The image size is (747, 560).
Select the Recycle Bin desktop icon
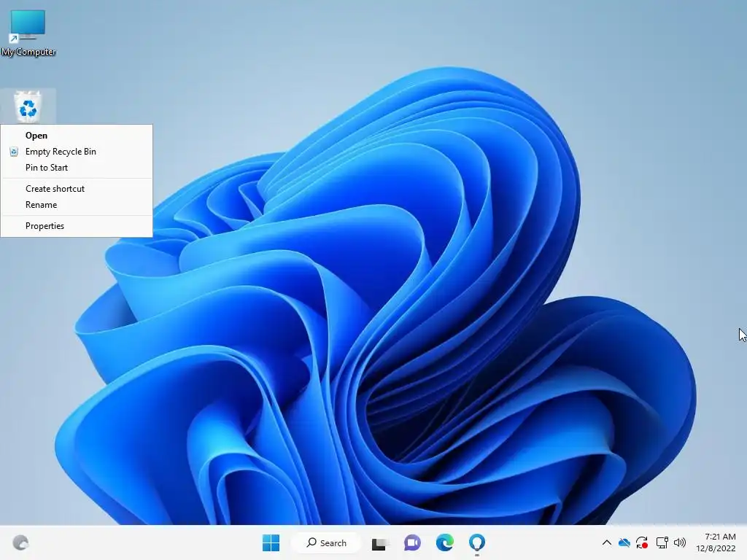[28, 106]
